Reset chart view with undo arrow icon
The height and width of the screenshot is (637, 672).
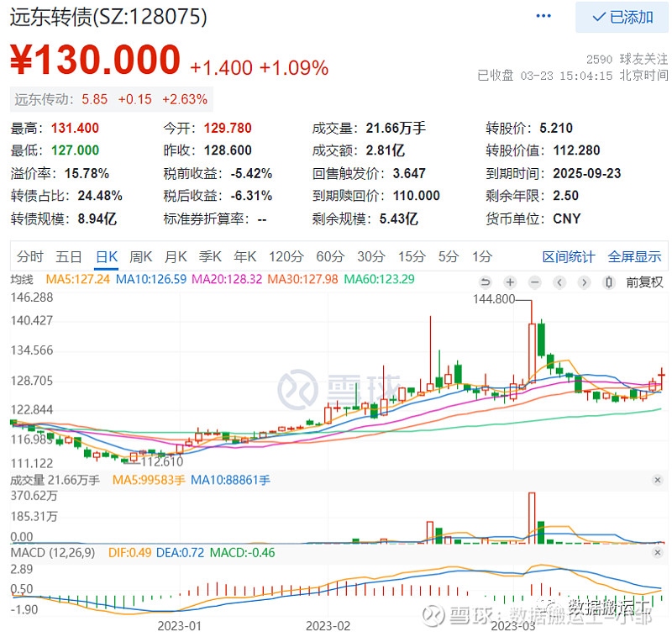click(486, 282)
